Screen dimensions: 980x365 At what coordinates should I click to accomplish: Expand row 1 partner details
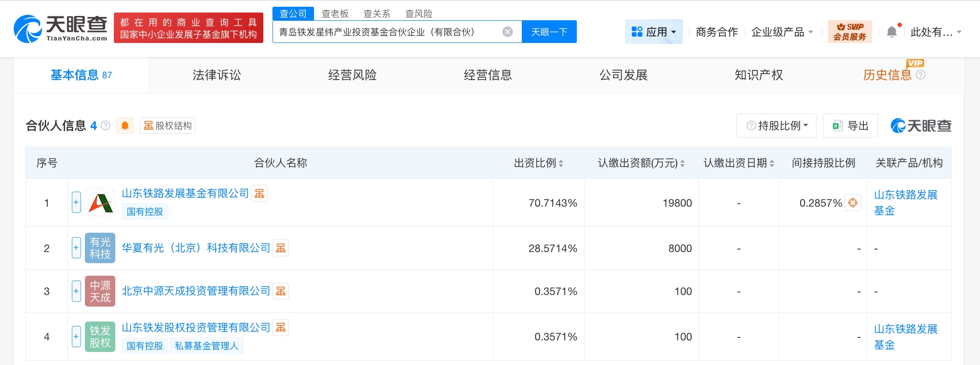pyautogui.click(x=76, y=202)
